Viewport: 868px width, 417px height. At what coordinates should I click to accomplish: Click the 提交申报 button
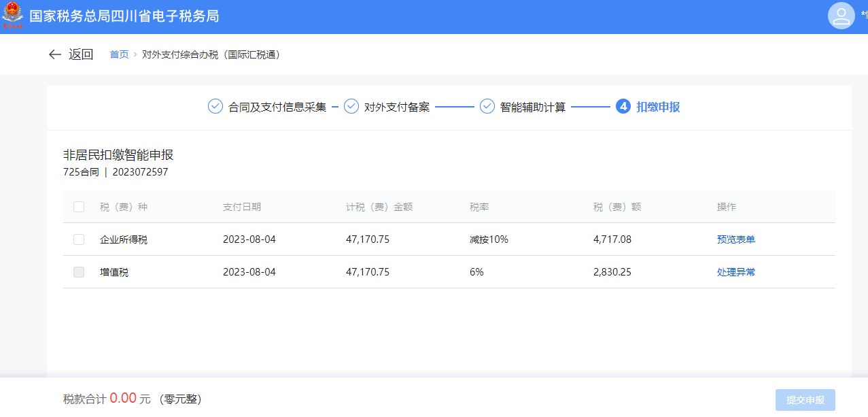point(805,400)
